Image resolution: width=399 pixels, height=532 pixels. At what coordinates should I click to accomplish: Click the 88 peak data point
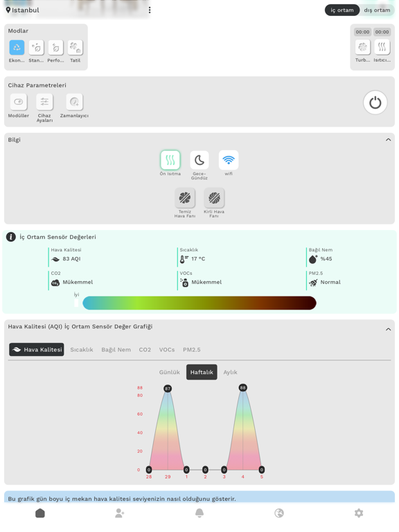pos(242,388)
